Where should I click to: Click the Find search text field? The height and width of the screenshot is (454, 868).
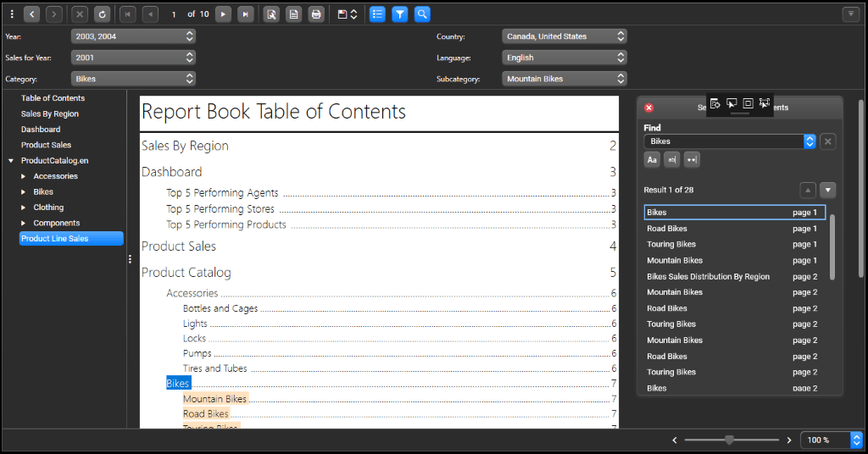[722, 141]
